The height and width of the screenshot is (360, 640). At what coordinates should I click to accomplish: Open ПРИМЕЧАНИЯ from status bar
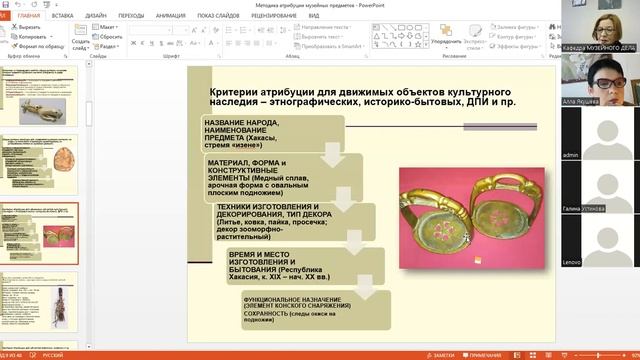pyautogui.click(x=482, y=356)
